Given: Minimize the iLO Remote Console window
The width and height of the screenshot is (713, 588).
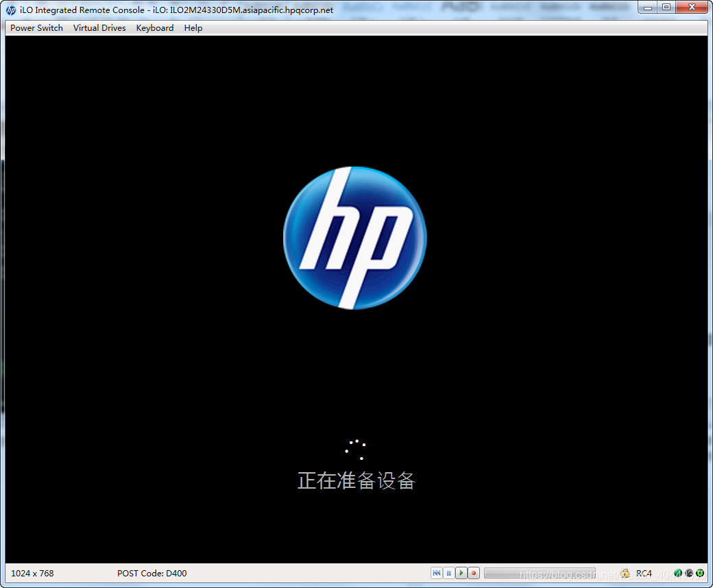Looking at the screenshot, I should (x=648, y=8).
